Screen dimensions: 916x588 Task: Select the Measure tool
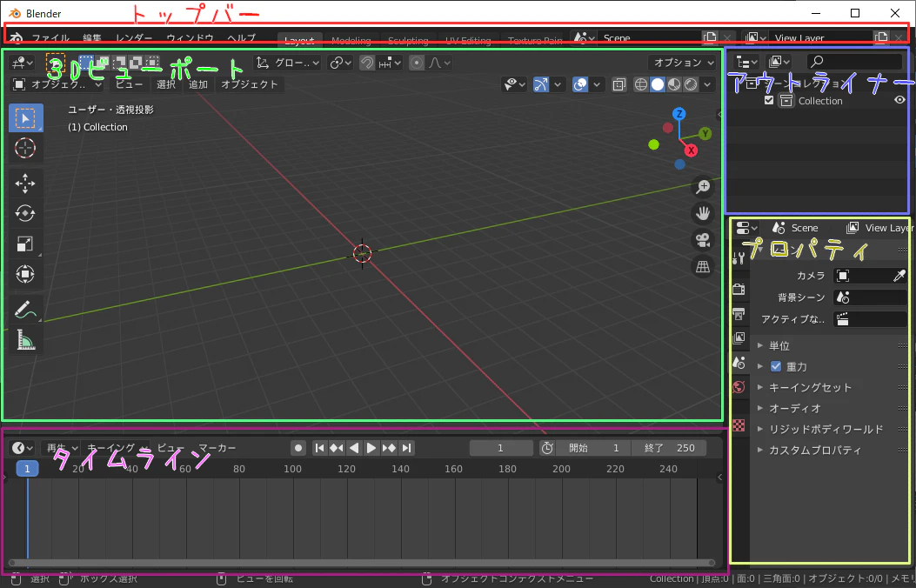pos(25,340)
